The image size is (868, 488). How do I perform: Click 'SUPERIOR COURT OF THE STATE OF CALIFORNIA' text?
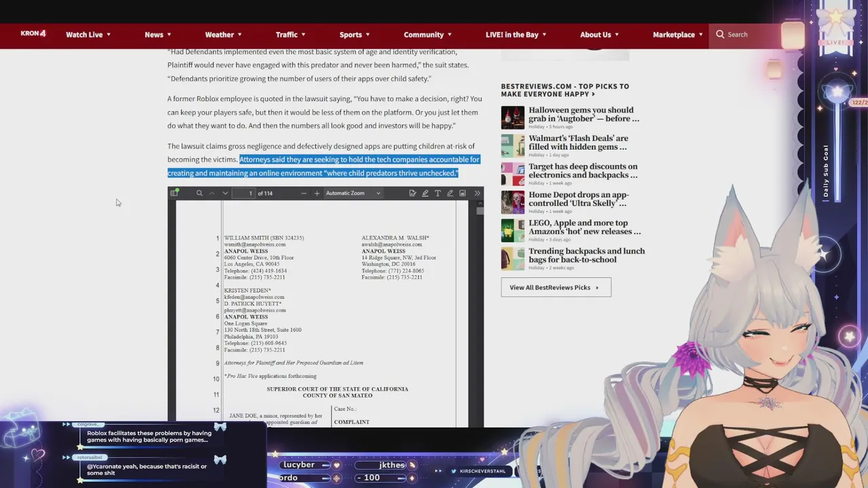[337, 389]
